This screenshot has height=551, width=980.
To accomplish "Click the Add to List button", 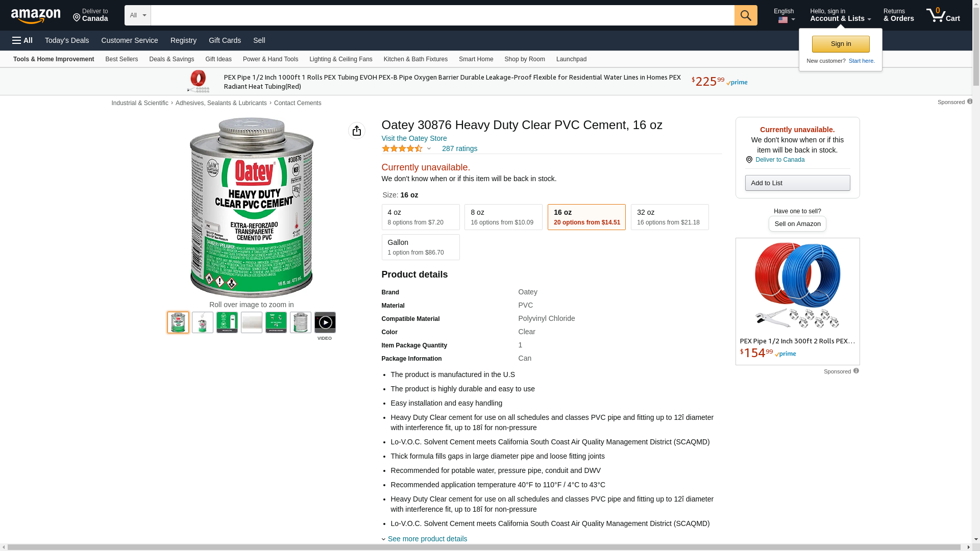I will coord(797,183).
